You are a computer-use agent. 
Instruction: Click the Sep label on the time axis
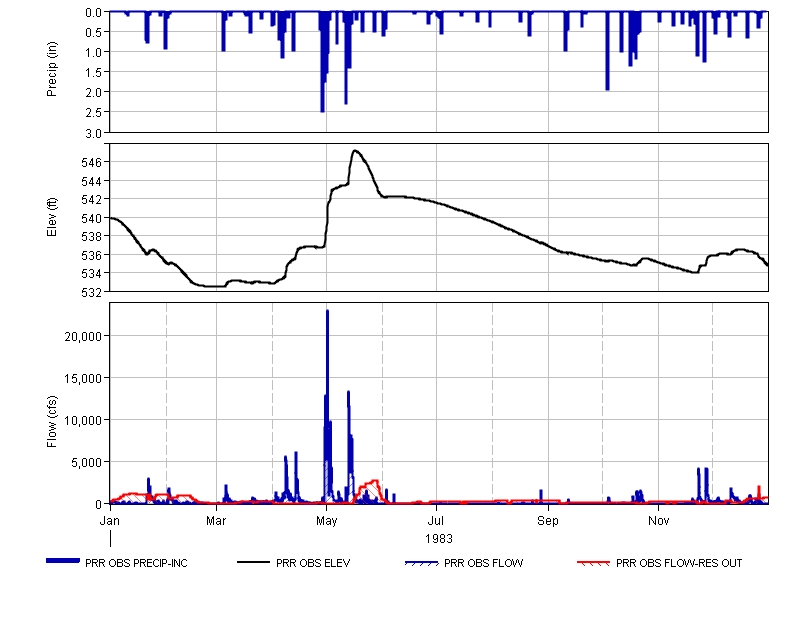tap(548, 521)
